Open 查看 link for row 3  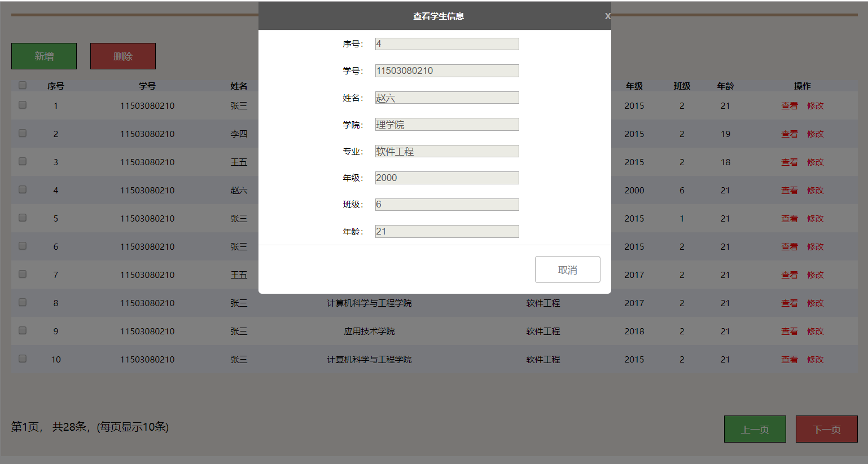[790, 162]
